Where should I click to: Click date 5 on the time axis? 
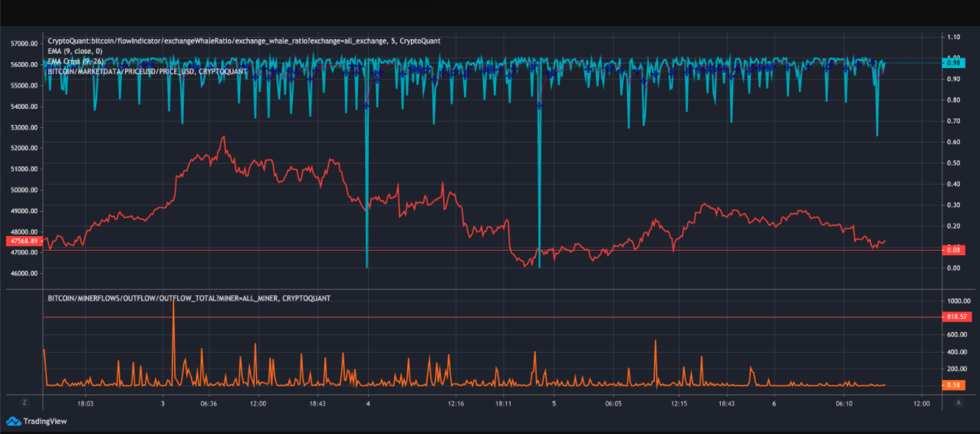(555, 403)
